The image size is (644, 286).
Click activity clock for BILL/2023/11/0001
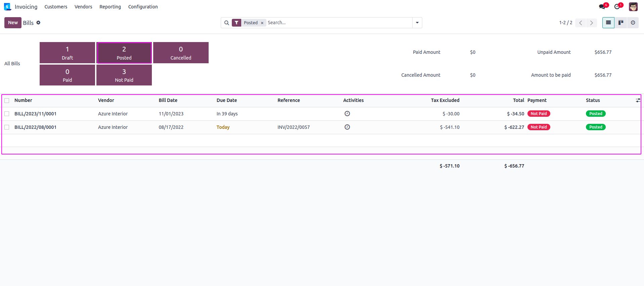click(x=347, y=114)
